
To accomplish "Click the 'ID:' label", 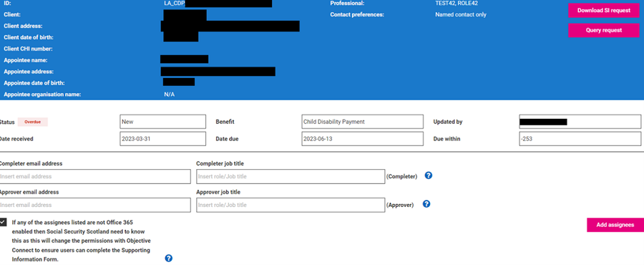I will pos(7,4).
